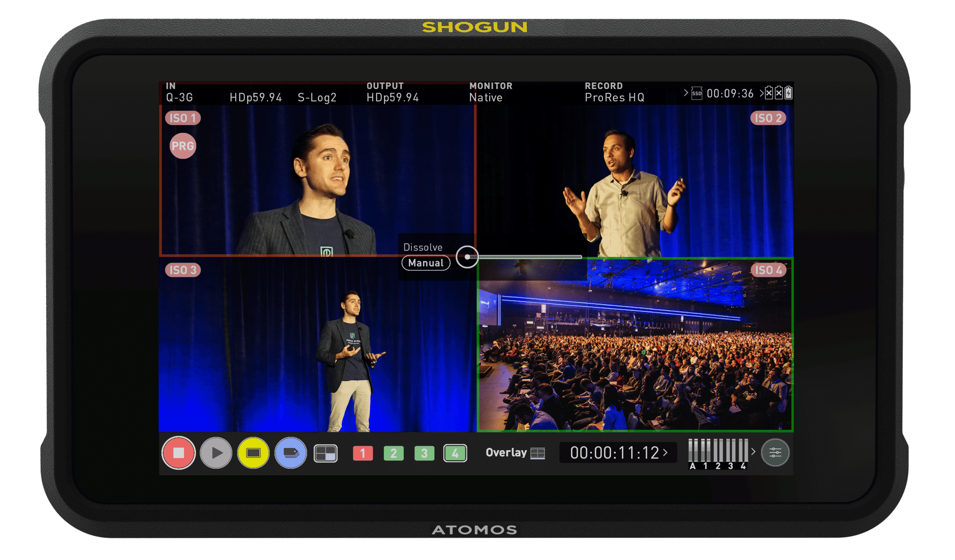This screenshot has height=560, width=955.
Task: Tap the battery status icons
Action: click(x=778, y=93)
